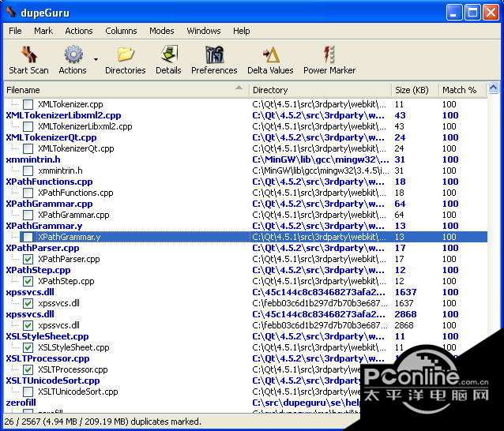Select the bold XPathStep.cpp reference row

(246, 270)
